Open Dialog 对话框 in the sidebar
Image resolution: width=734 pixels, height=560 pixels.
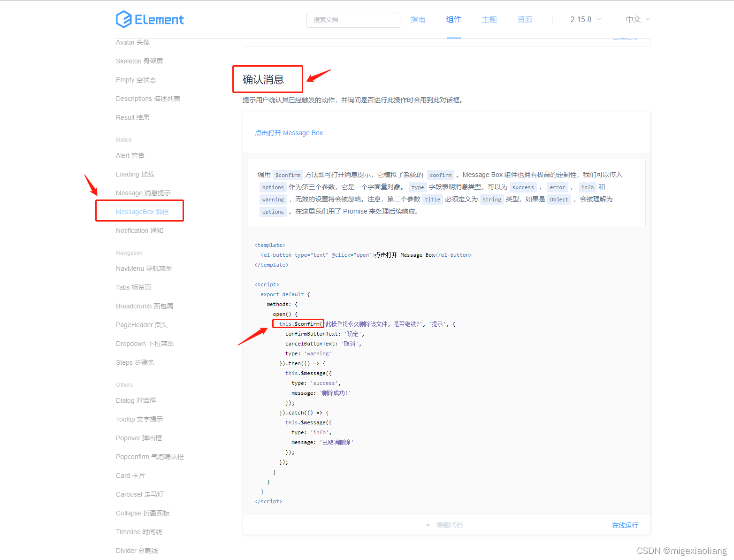(x=136, y=400)
